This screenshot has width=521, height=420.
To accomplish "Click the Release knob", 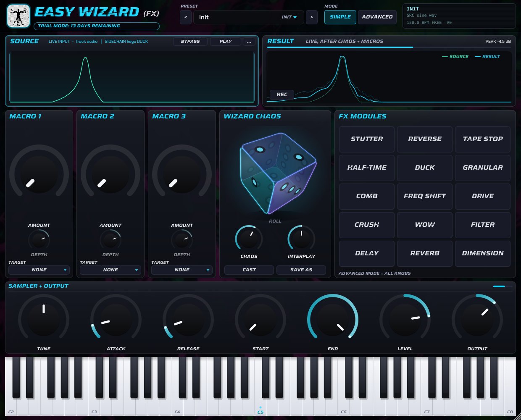I will [188, 320].
